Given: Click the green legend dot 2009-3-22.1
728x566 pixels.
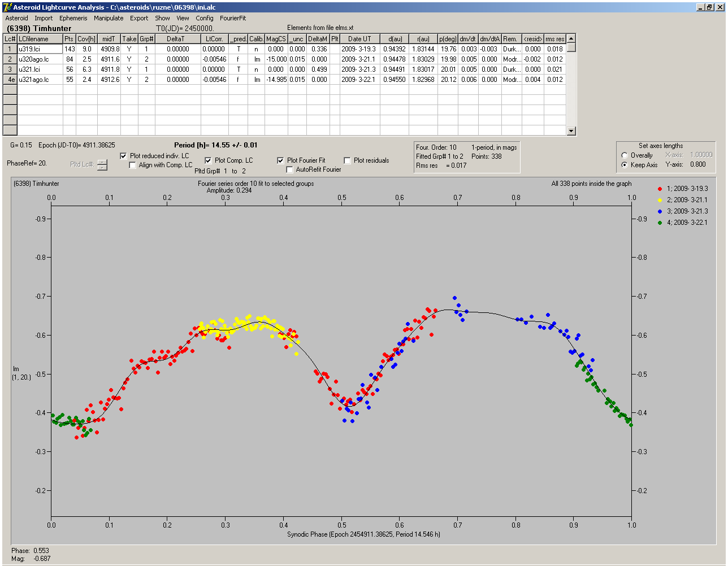Looking at the screenshot, I should (661, 222).
